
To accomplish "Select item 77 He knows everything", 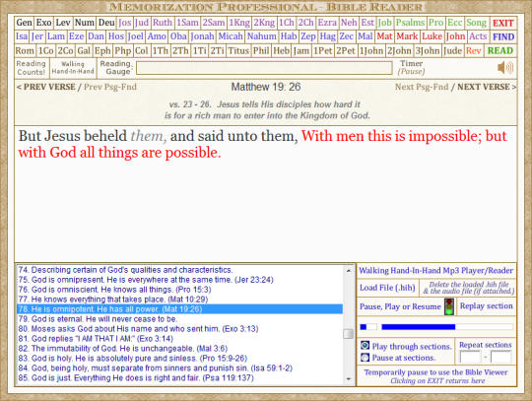I will [x=180, y=300].
